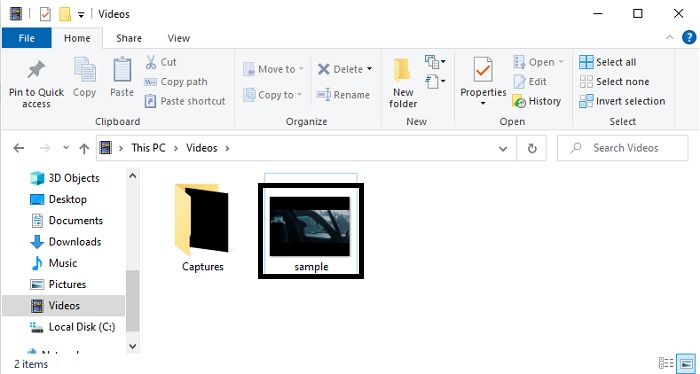Image resolution: width=700 pixels, height=374 pixels.
Task: Switch to large icons view in status bar
Action: [x=685, y=363]
